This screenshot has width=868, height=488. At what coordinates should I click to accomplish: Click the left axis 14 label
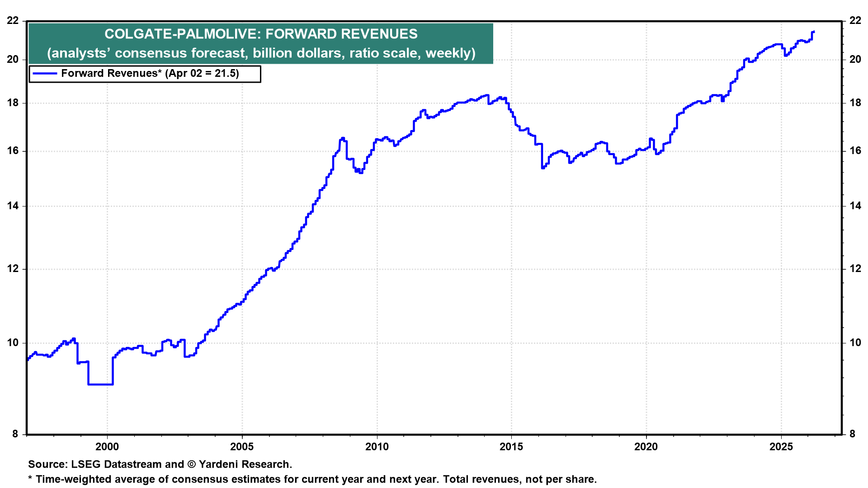tap(13, 206)
